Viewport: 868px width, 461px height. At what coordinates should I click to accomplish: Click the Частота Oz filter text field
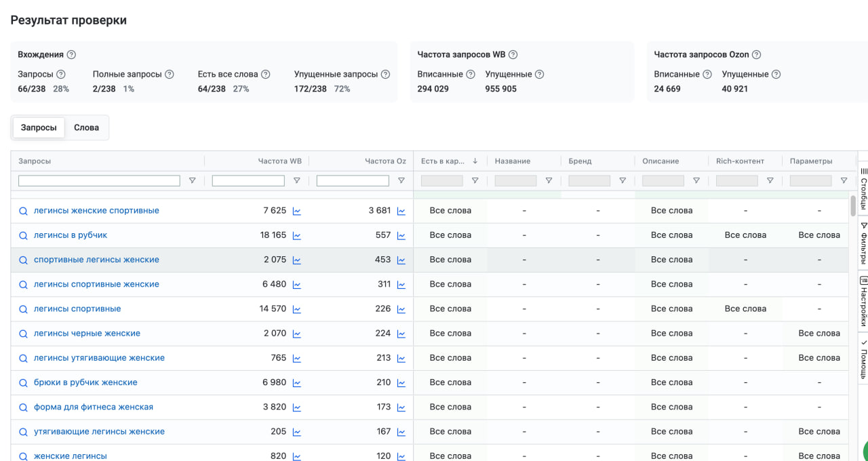tap(353, 181)
